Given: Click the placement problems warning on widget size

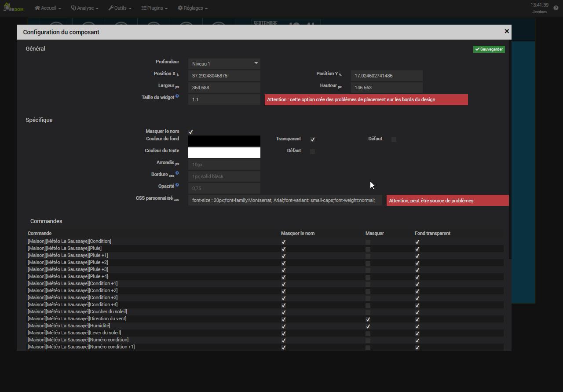Looking at the screenshot, I should (x=366, y=99).
